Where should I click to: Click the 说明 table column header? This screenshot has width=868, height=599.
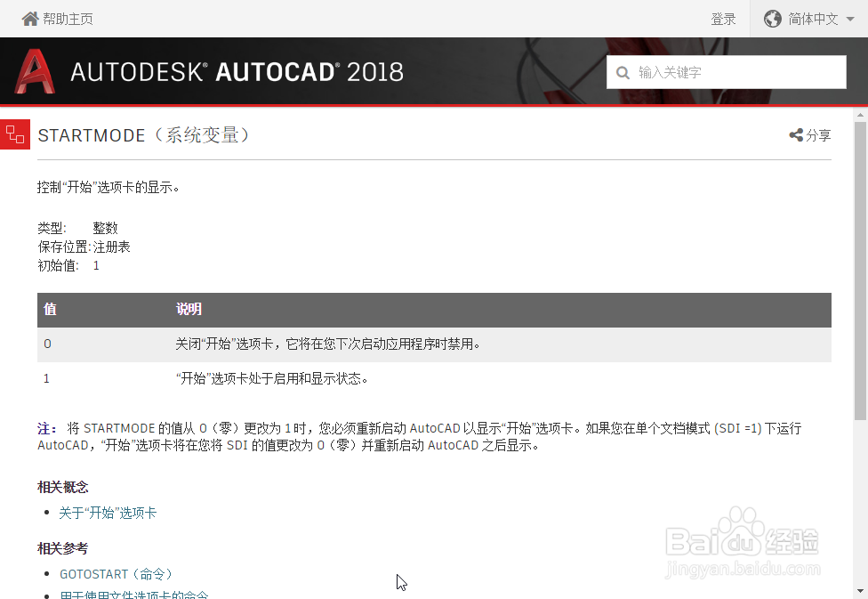[189, 309]
